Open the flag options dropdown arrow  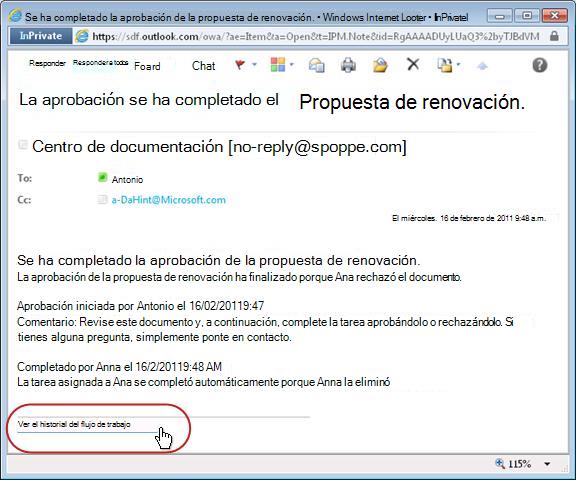(x=255, y=65)
